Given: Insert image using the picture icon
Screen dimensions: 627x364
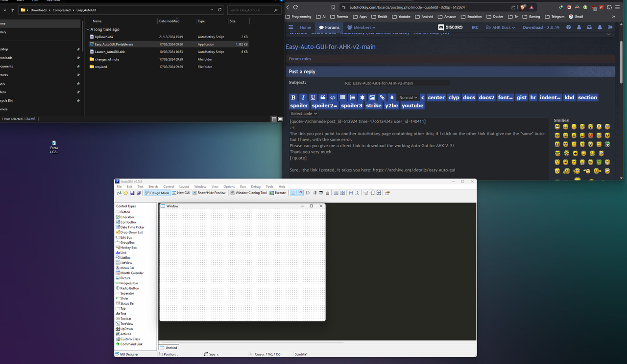Looking at the screenshot, I should coord(372,97).
